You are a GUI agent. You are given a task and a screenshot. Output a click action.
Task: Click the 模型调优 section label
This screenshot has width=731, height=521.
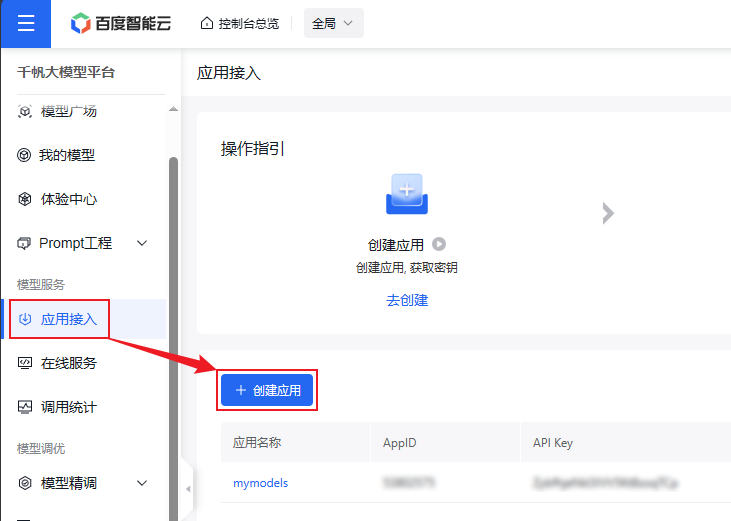coord(41,448)
